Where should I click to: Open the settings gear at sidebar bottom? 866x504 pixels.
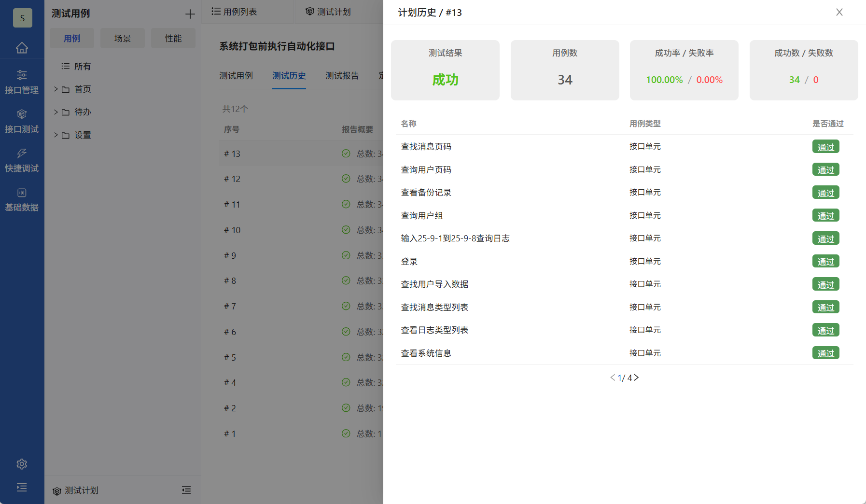point(22,463)
